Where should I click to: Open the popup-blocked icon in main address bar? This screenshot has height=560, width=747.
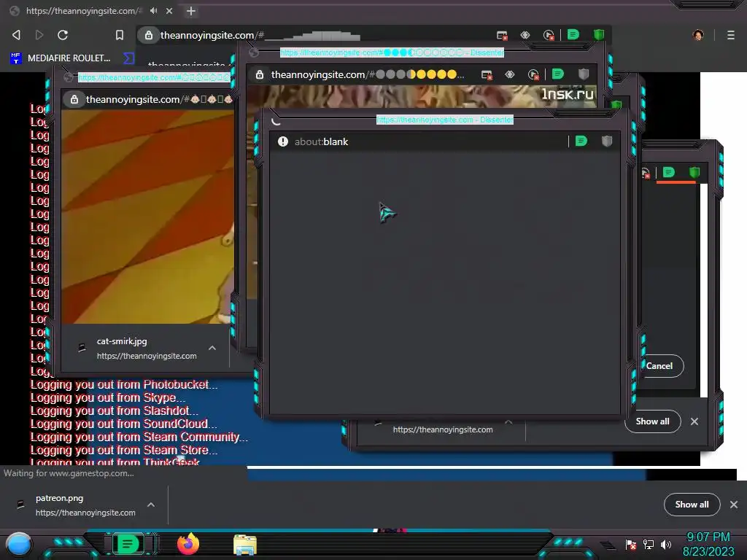tap(502, 35)
